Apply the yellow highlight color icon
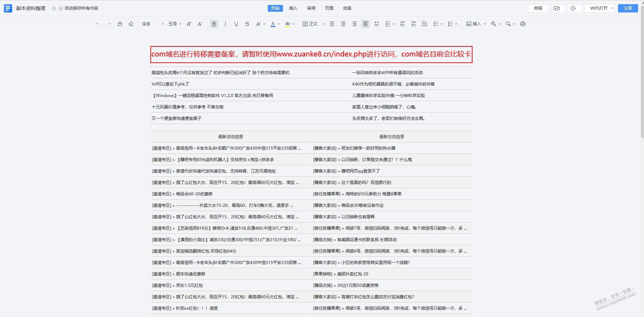Screen dimensions: 644x317 tap(288, 24)
